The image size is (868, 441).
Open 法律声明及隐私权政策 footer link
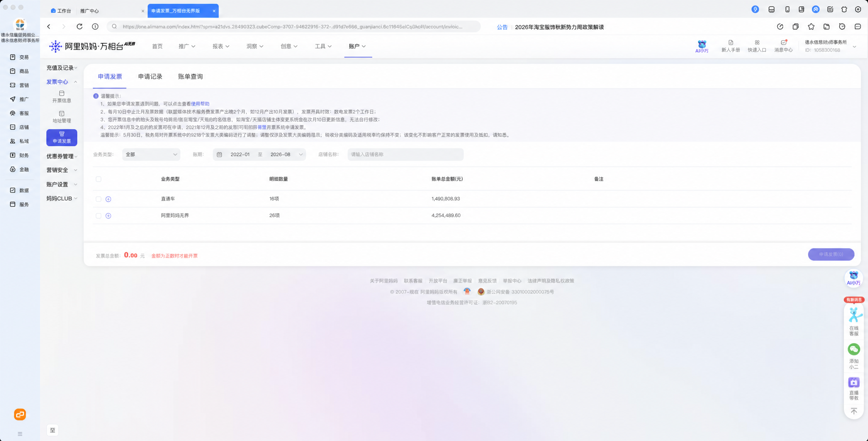coord(551,281)
